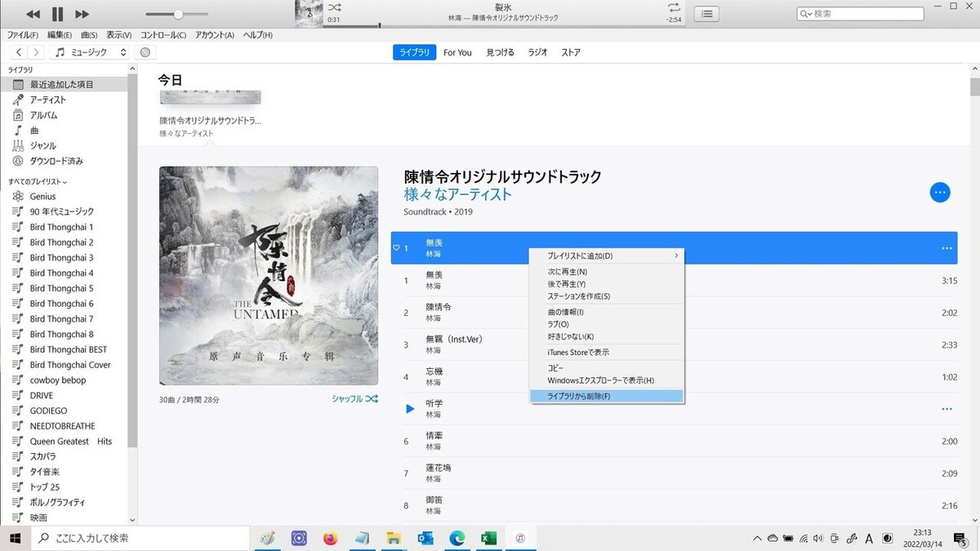
Task: Open more options on the 听学 row
Action: tap(947, 408)
